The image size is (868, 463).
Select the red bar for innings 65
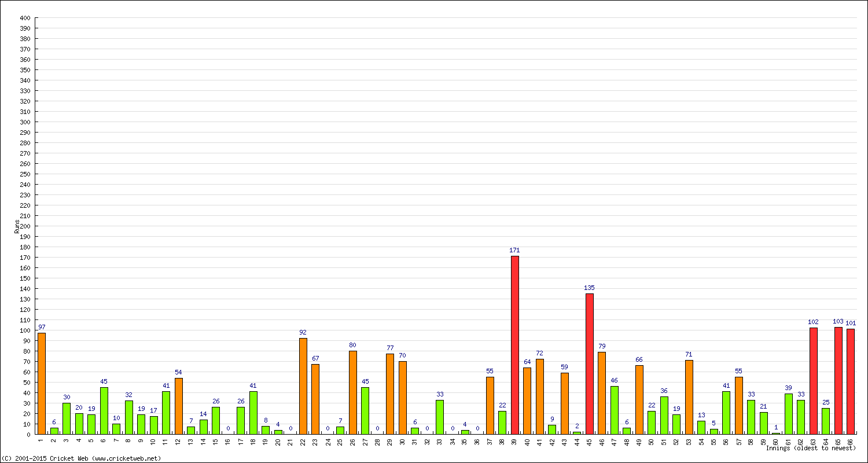coord(838,380)
